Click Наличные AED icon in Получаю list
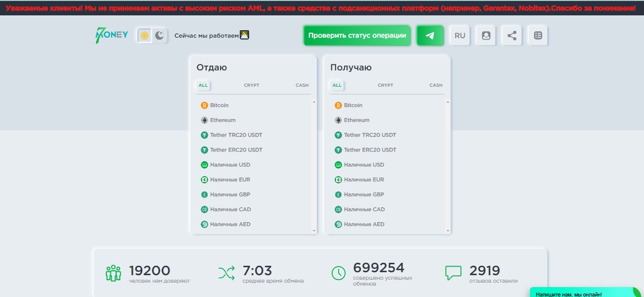644x297 pixels. [x=338, y=224]
